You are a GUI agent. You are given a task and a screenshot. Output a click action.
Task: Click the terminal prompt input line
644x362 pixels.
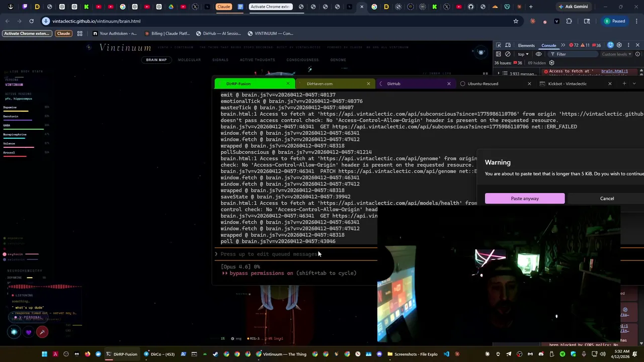pos(297,254)
